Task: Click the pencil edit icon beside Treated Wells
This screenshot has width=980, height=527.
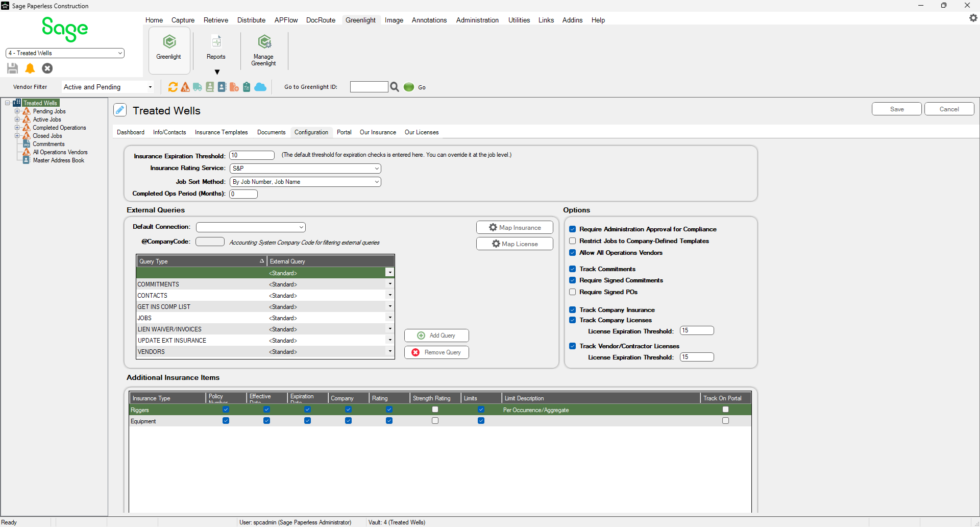Action: pos(120,110)
